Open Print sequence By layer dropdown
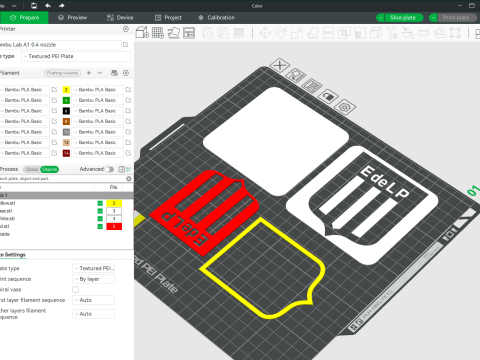The height and width of the screenshot is (360, 480). click(x=93, y=279)
